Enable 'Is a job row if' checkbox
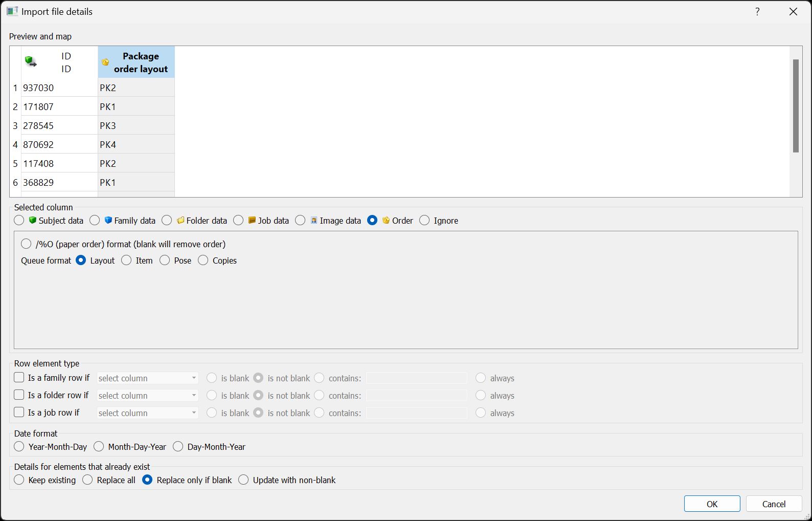 pos(19,412)
